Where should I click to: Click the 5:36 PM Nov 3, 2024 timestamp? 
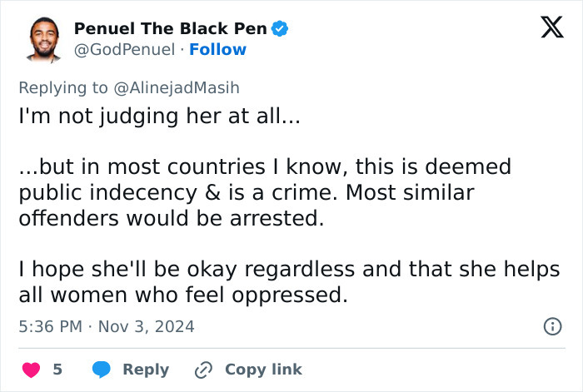(107, 326)
